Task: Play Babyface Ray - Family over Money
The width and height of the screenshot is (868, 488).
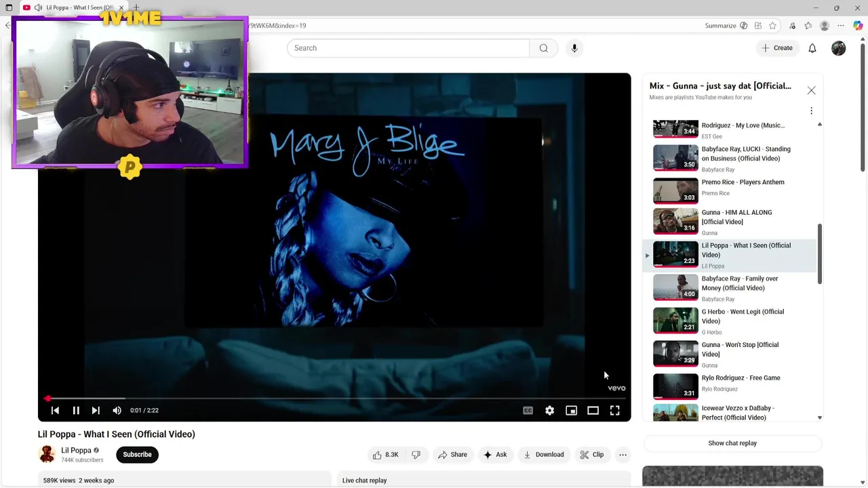Action: (x=730, y=288)
